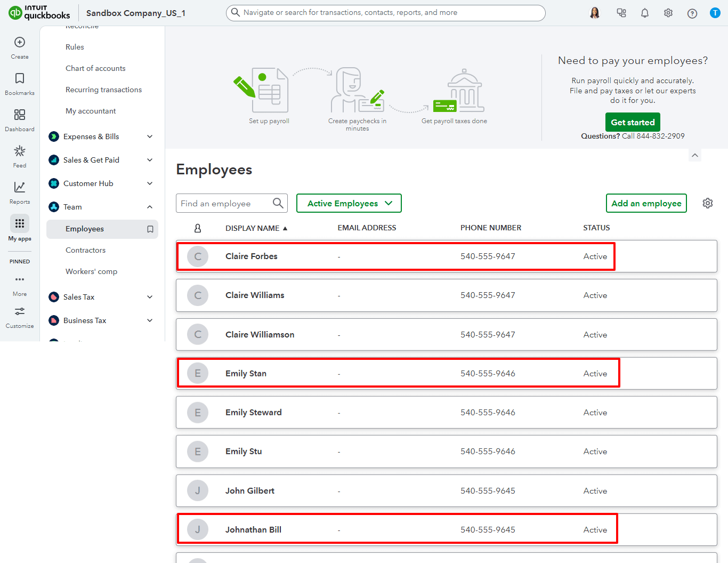Toggle the pin bookmark on Employees menu item
728x563 pixels.
coord(150,229)
